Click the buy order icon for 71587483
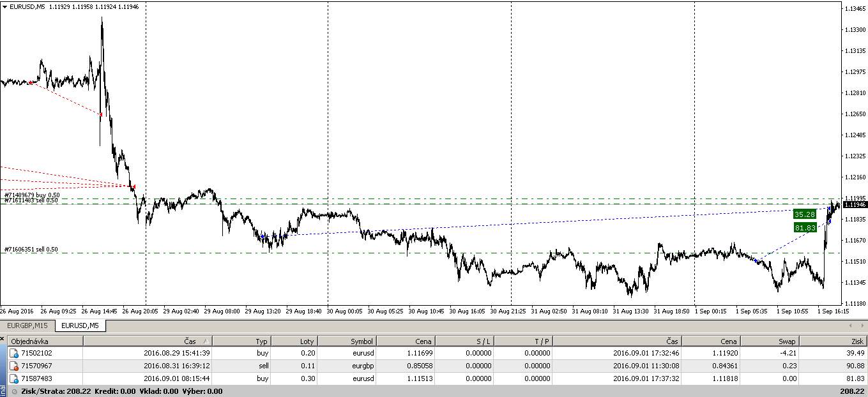Screen dimensions: 868x397 point(14,378)
